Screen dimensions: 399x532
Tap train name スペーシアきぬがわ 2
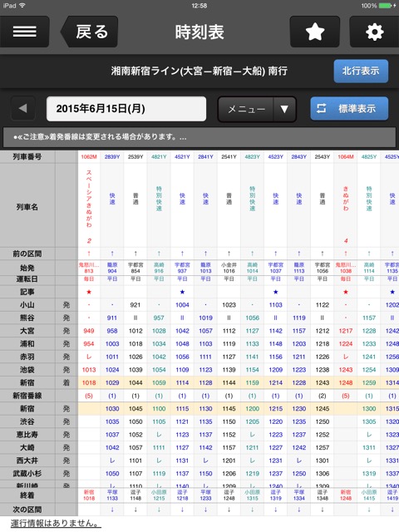[x=89, y=206]
